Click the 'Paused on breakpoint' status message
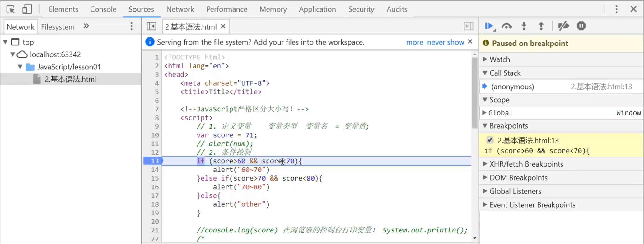 click(530, 43)
